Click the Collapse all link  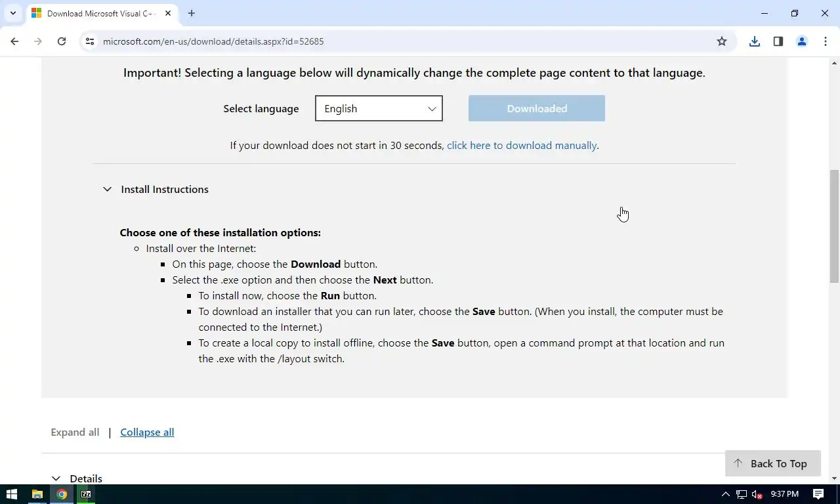[147, 432]
